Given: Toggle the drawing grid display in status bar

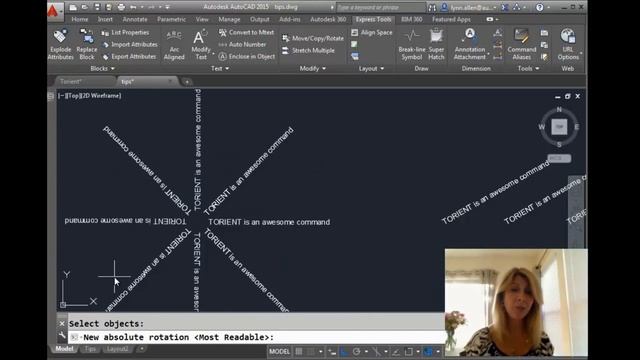Looking at the screenshot, I should [299, 351].
